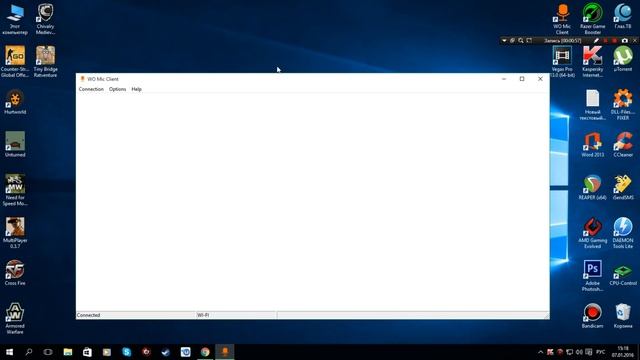Click the Wi-Fi transport label in status bar
The width and height of the screenshot is (640, 360).
203,315
